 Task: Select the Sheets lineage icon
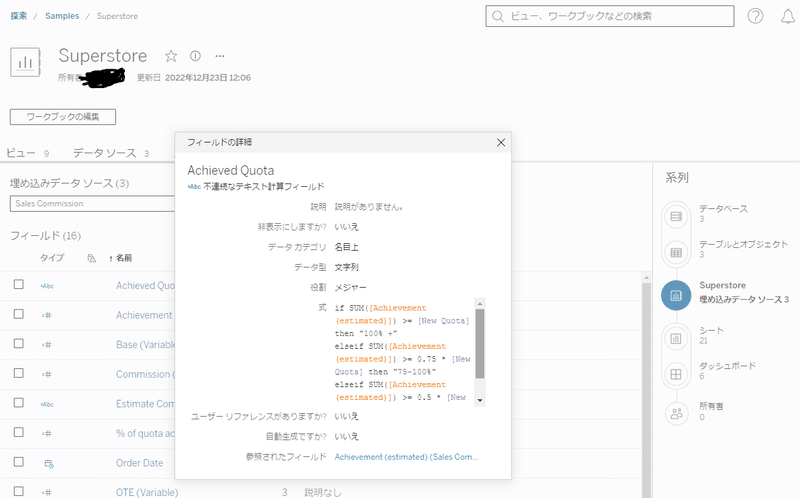(676, 338)
